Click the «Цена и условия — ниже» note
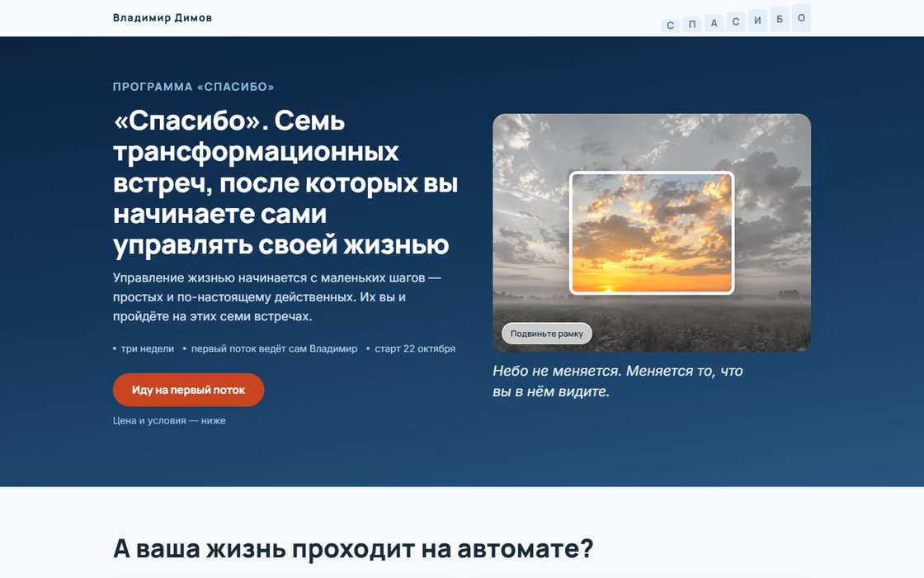Viewport: 924px width, 578px height. (x=169, y=420)
